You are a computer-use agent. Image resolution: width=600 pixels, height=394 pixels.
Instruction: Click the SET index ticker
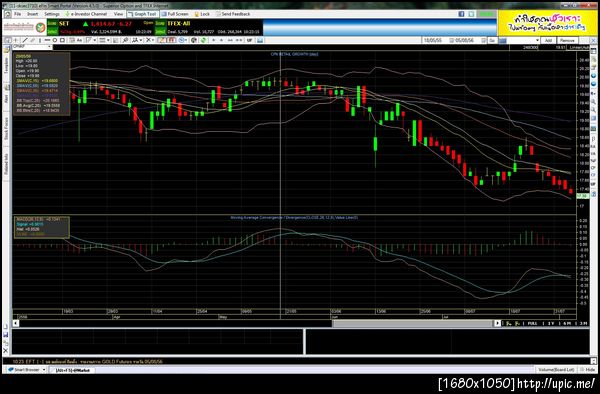point(64,24)
